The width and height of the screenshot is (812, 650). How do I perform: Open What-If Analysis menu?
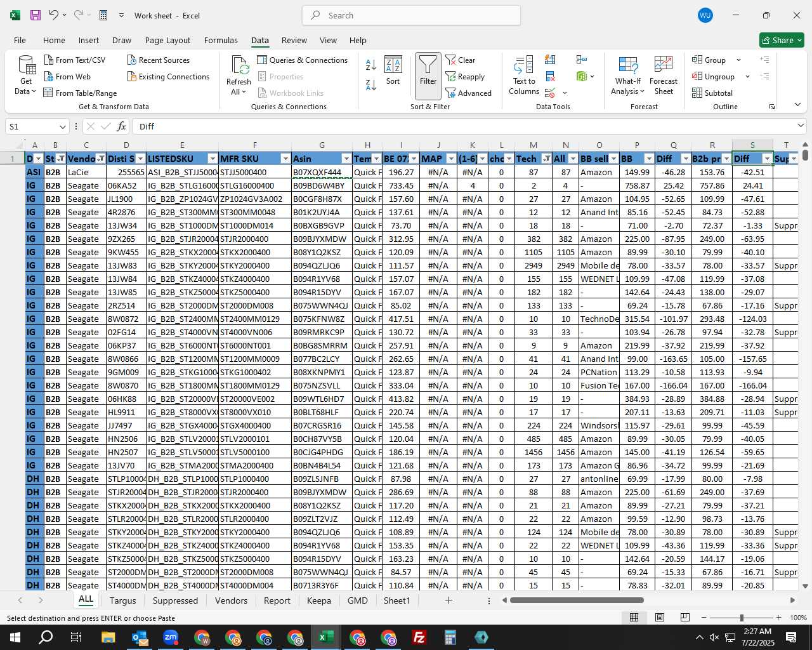tap(627, 76)
